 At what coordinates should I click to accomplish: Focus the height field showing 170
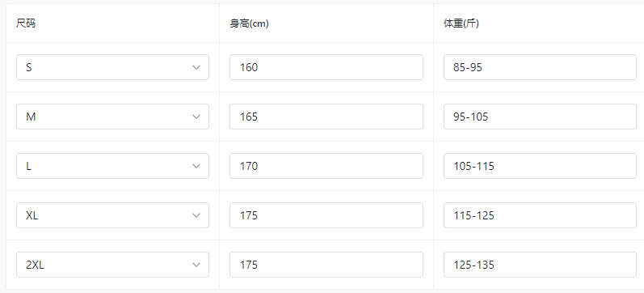point(326,166)
